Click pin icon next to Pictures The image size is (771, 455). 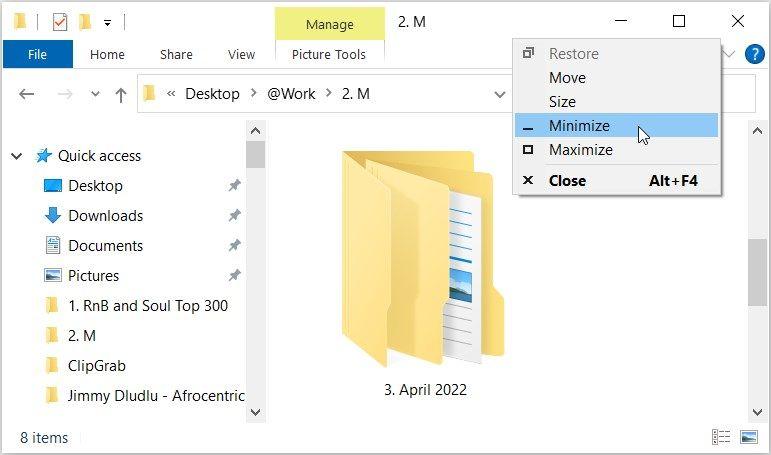pyautogui.click(x=235, y=275)
